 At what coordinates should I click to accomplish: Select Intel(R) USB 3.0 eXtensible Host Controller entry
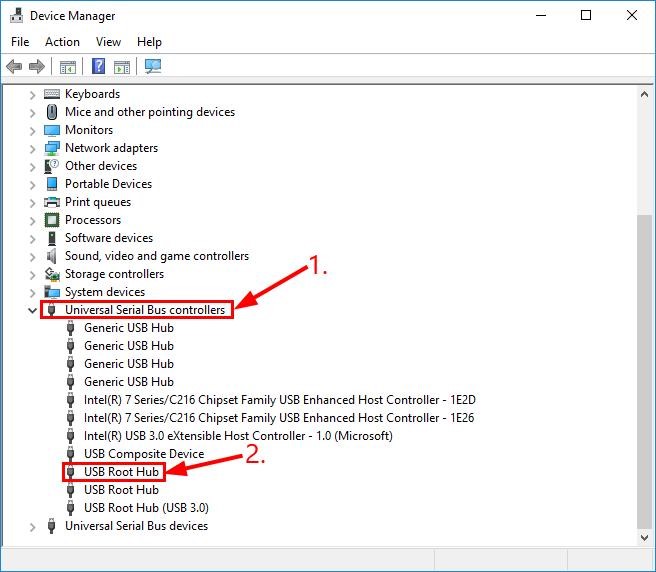tap(238, 436)
